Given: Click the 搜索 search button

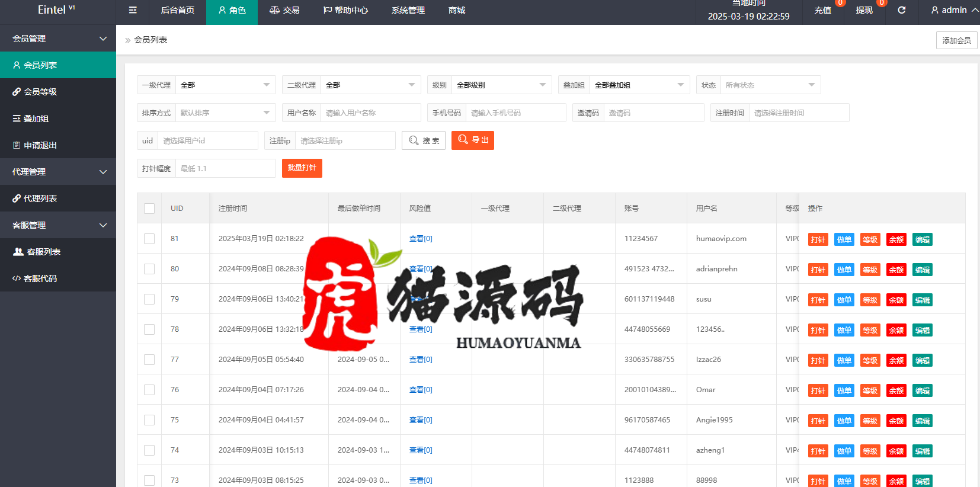Looking at the screenshot, I should [424, 140].
